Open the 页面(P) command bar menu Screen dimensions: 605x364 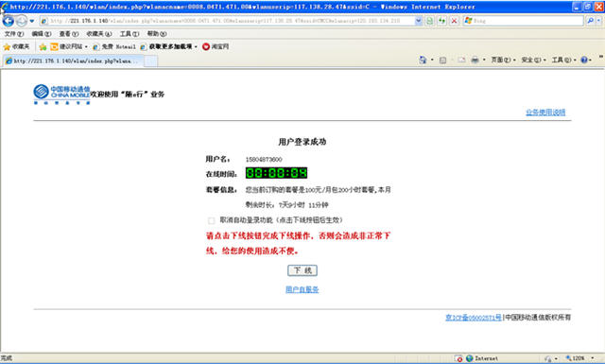click(x=503, y=60)
